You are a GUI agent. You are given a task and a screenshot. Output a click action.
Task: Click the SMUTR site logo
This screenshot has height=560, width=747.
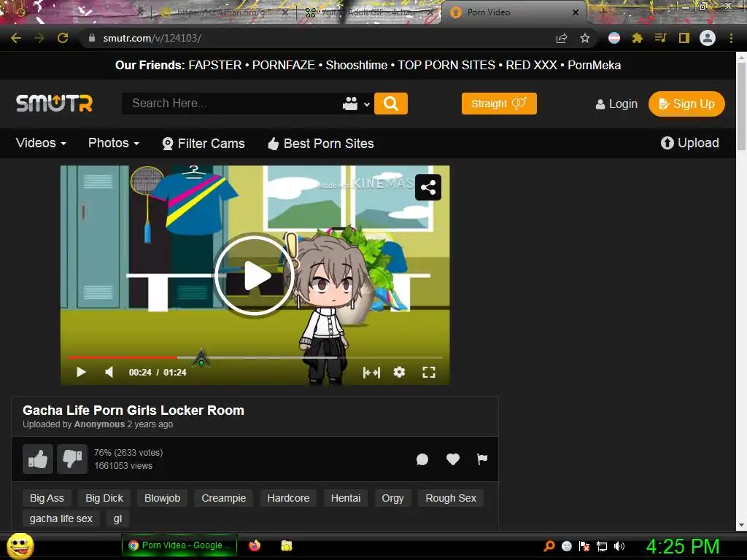pos(54,104)
